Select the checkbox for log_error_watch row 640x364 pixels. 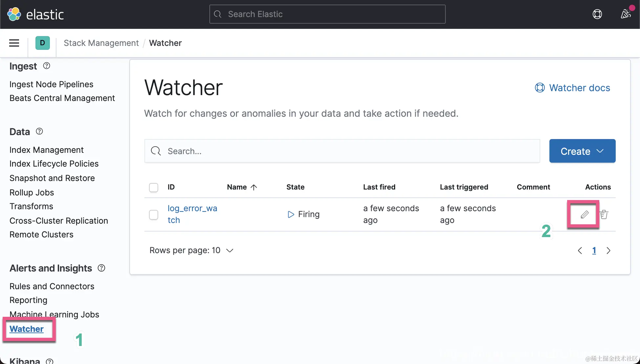coord(153,214)
